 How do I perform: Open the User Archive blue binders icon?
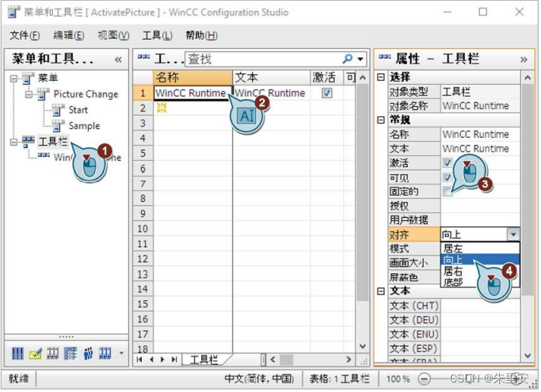click(105, 353)
